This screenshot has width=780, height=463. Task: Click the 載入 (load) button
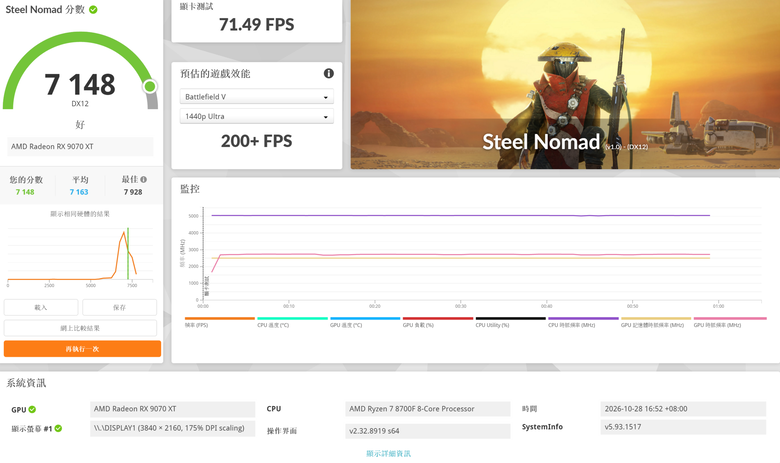point(41,307)
